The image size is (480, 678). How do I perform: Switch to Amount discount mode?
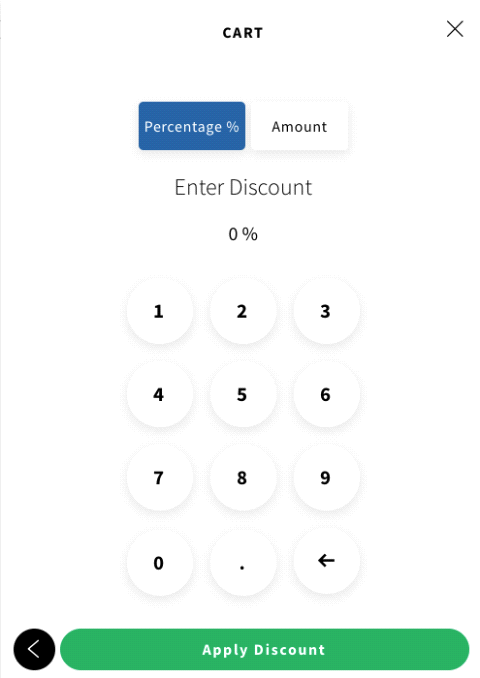pyautogui.click(x=299, y=126)
